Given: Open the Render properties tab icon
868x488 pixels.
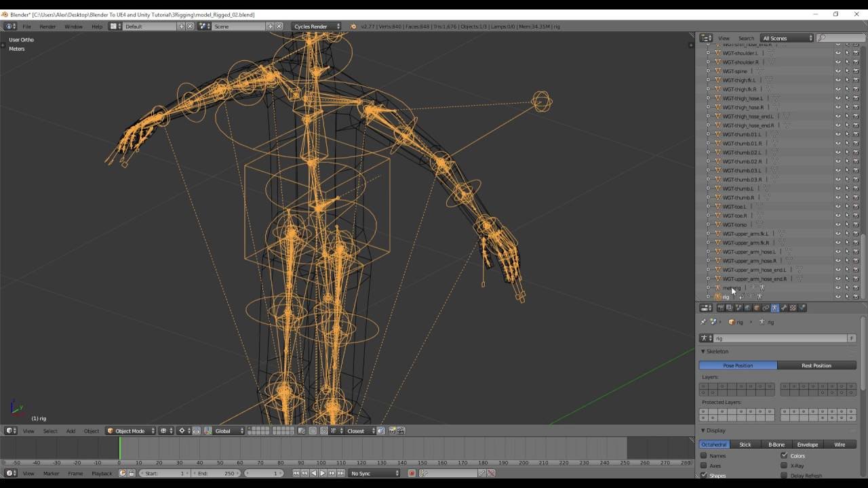Looking at the screenshot, I should pos(721,308).
